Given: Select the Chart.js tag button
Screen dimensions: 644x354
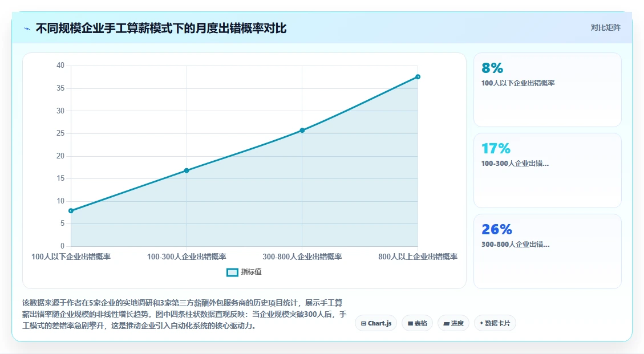Looking at the screenshot, I should click(x=376, y=323).
